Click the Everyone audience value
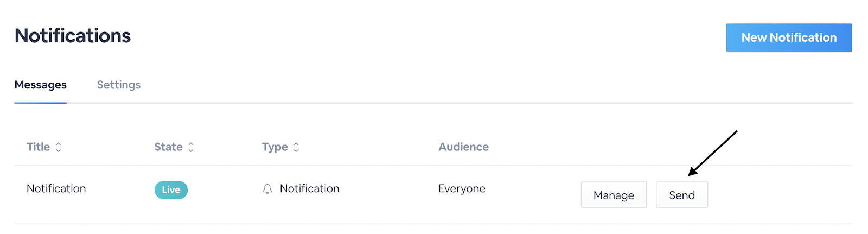This screenshot has width=868, height=234. click(462, 189)
